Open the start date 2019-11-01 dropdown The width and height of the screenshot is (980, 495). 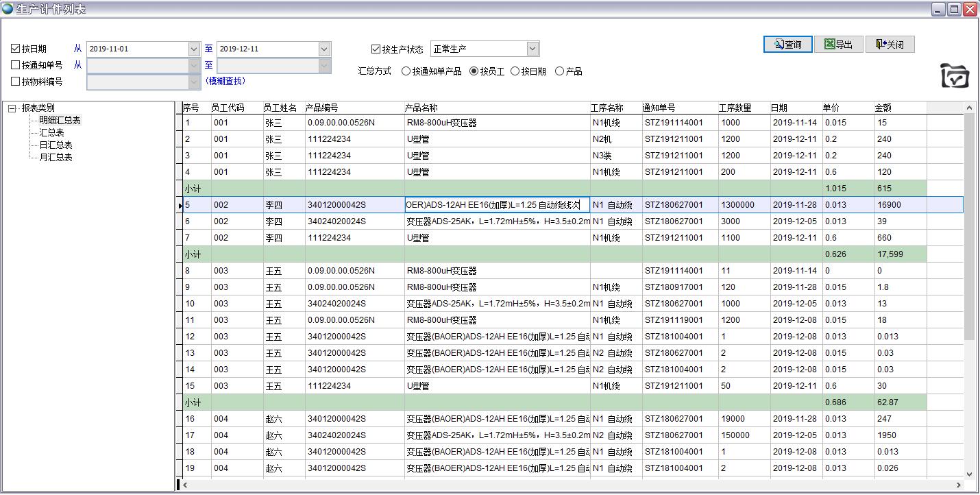(194, 49)
